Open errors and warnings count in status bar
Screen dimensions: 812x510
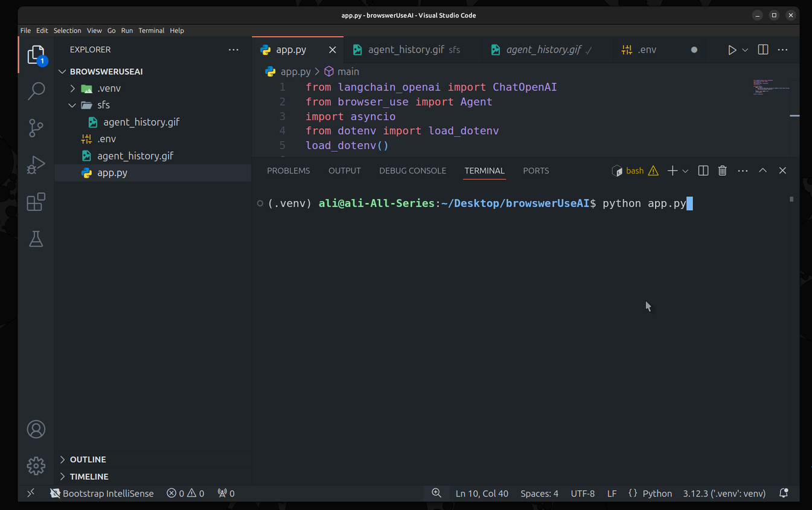tap(185, 493)
